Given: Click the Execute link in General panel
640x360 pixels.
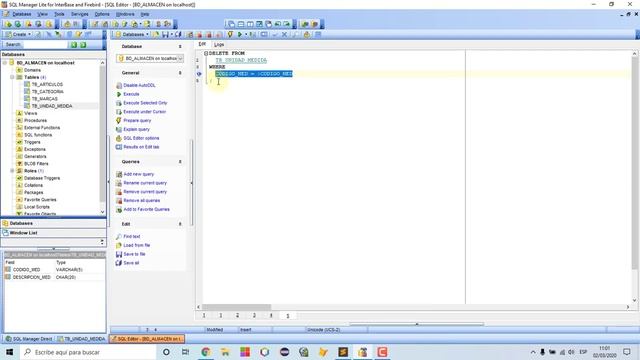Looking at the screenshot, I should point(131,94).
